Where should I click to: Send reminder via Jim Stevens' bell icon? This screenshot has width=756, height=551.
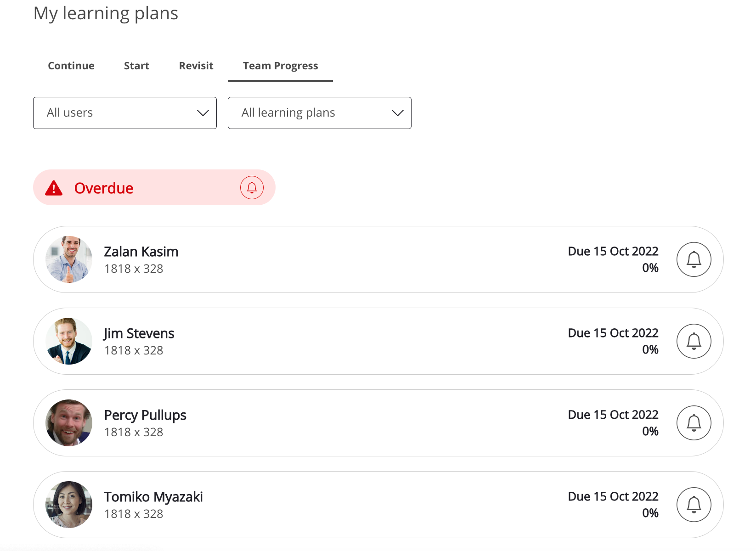pyautogui.click(x=694, y=341)
